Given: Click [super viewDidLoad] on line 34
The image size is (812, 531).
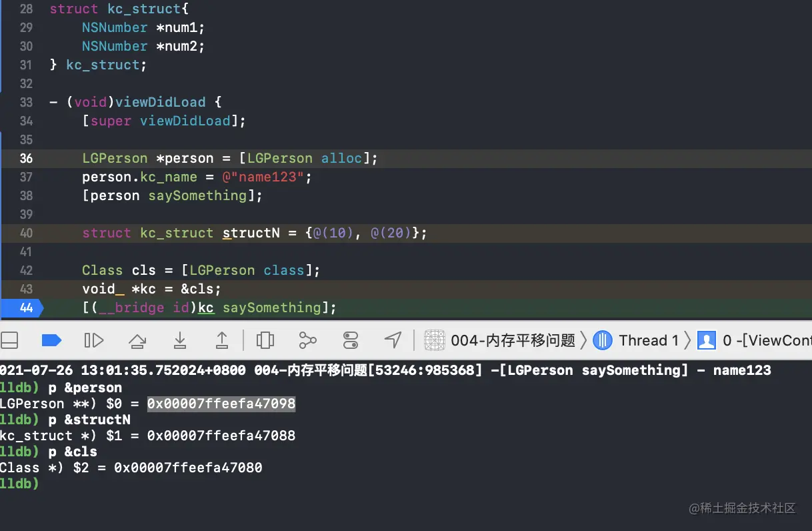Looking at the screenshot, I should pyautogui.click(x=164, y=121).
